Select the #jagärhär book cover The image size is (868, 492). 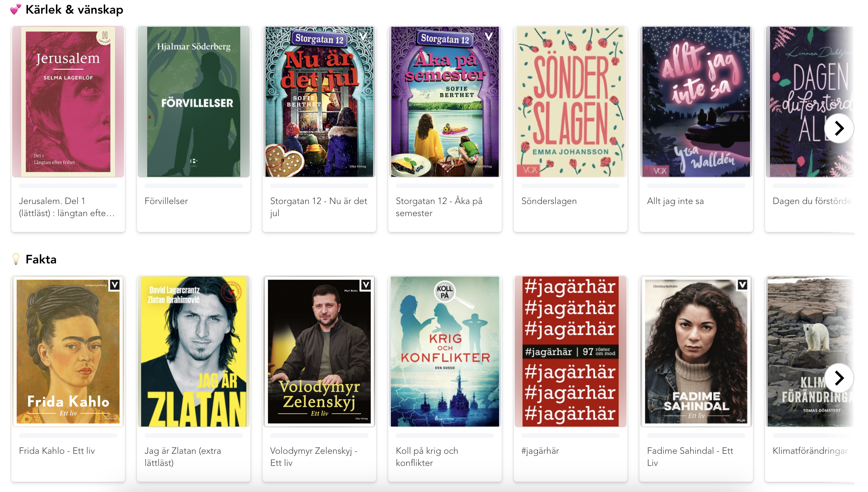point(571,352)
